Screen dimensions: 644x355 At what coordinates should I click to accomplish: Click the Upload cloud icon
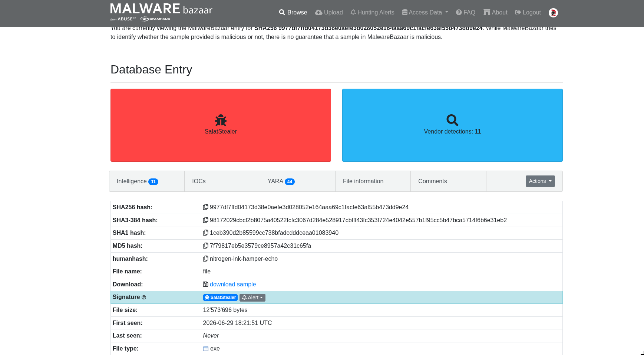(x=318, y=12)
